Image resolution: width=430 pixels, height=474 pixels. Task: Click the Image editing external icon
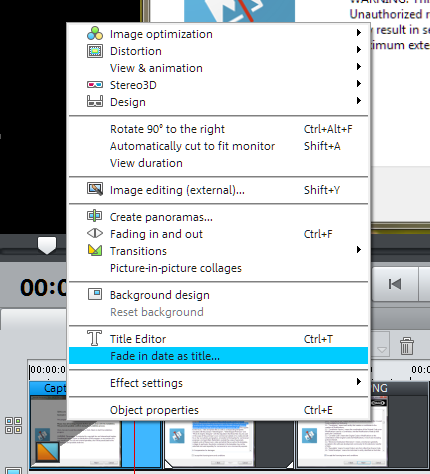point(95,189)
